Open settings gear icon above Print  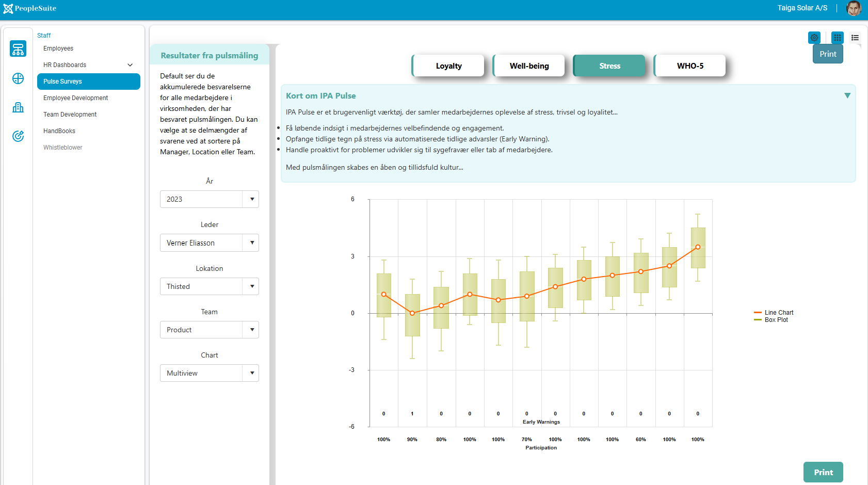pyautogui.click(x=814, y=38)
